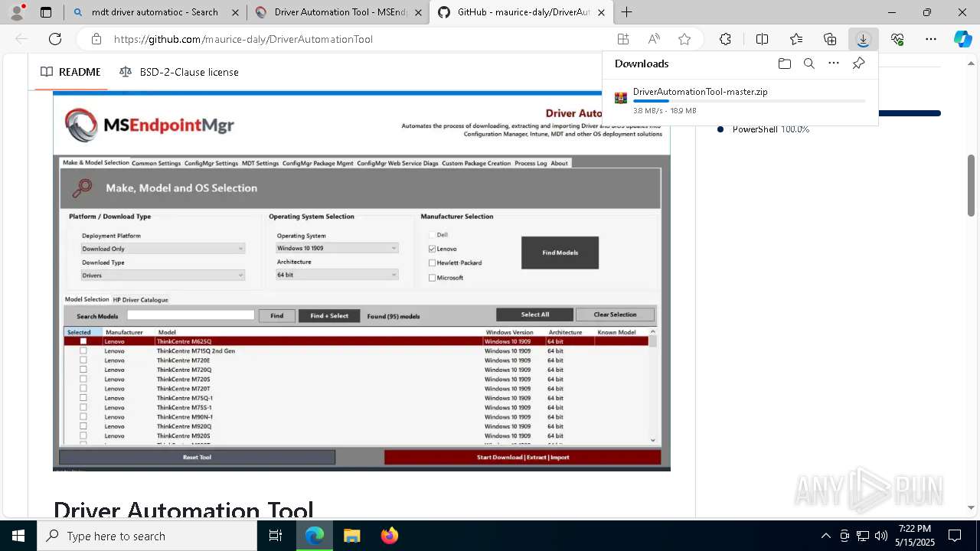View site information lock icon
Viewport: 980px width, 551px height.
(x=96, y=39)
